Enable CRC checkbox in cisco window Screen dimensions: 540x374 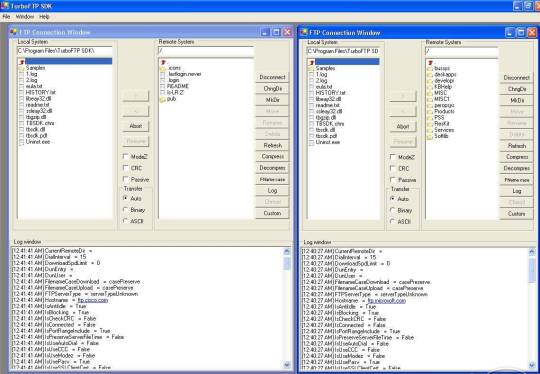click(126, 168)
